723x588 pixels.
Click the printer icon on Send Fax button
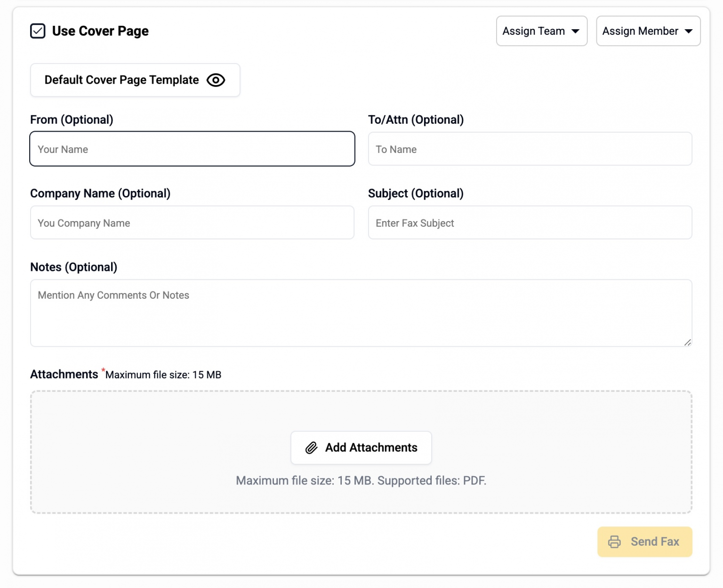click(x=614, y=541)
